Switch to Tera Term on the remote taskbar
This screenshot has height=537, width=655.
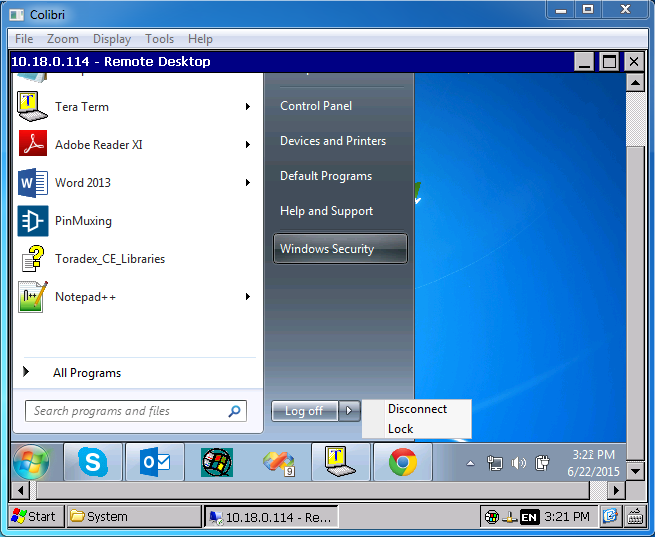pos(340,462)
